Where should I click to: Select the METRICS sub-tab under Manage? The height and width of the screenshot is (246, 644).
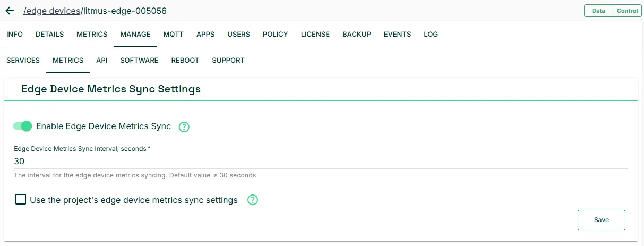(68, 60)
